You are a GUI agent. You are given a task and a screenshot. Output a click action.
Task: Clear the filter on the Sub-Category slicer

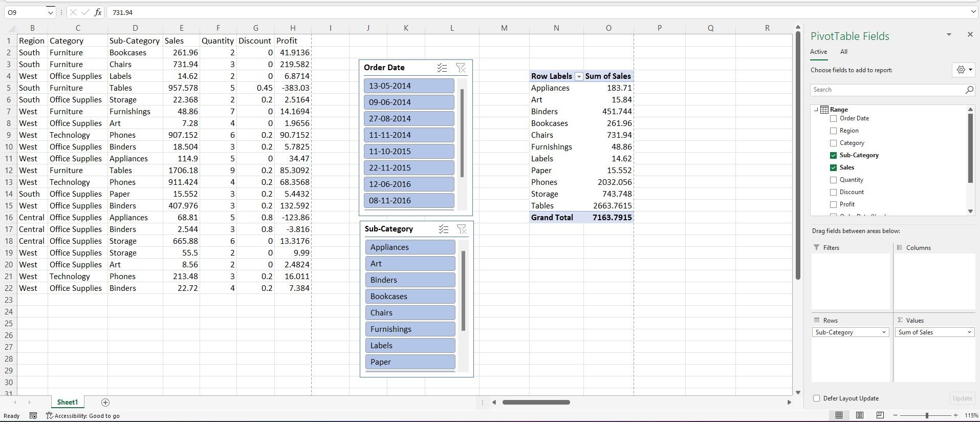tap(462, 229)
